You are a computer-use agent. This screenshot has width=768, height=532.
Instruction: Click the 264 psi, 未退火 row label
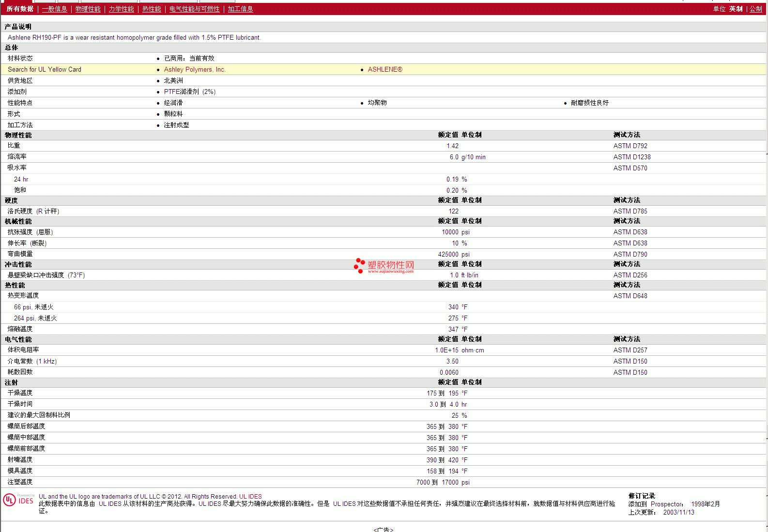pos(35,318)
